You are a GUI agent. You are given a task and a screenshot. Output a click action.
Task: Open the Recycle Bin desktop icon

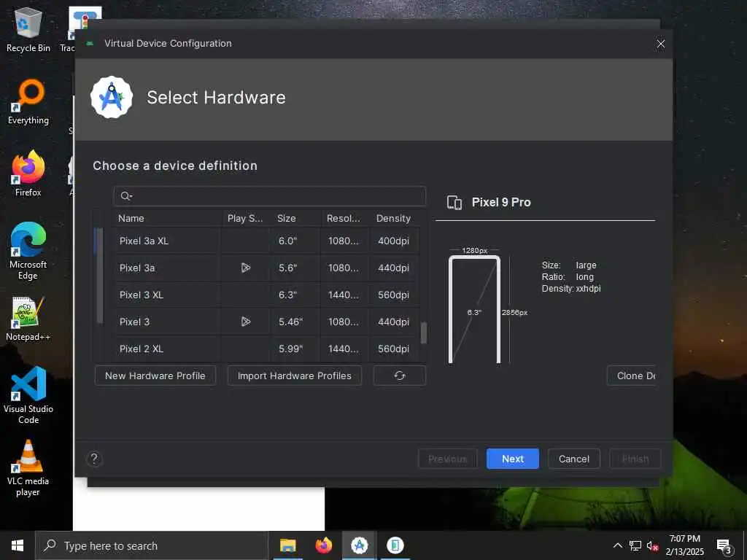click(x=28, y=30)
